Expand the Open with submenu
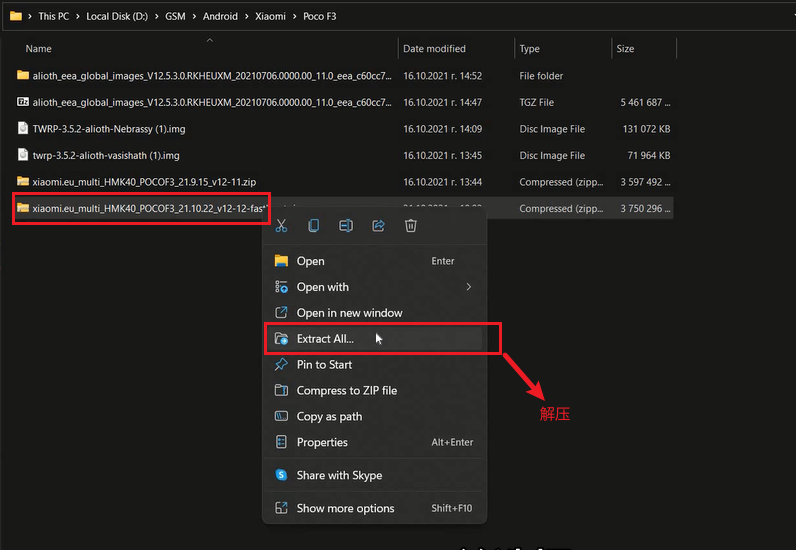Image resolution: width=796 pixels, height=550 pixels. pyautogui.click(x=375, y=287)
